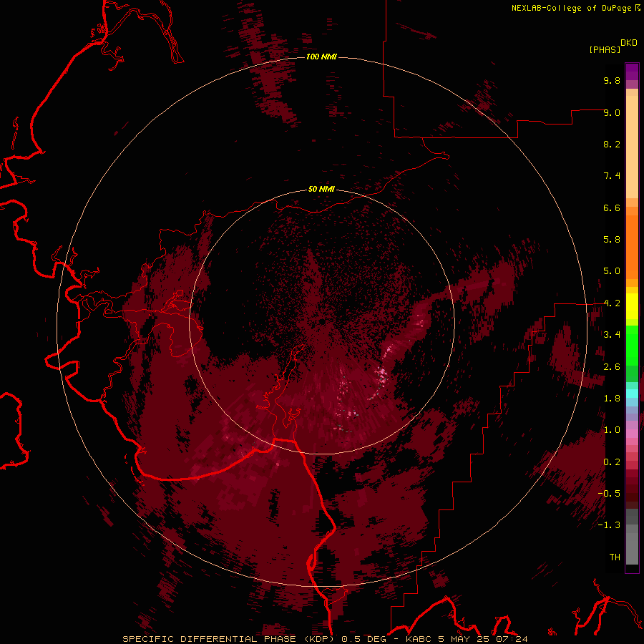Viewport: 644px width, 644px height.
Task: Click the bright orange segment of color bar
Action: 632,246
